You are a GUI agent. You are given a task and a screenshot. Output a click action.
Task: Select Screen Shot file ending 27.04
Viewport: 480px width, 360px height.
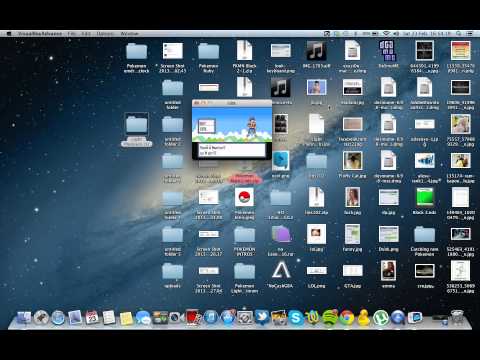[208, 279]
